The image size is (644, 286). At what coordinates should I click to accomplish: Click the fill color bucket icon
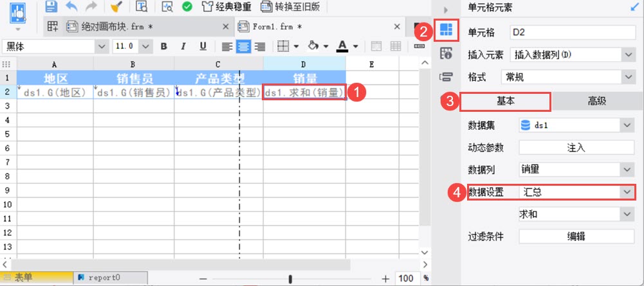tap(313, 46)
